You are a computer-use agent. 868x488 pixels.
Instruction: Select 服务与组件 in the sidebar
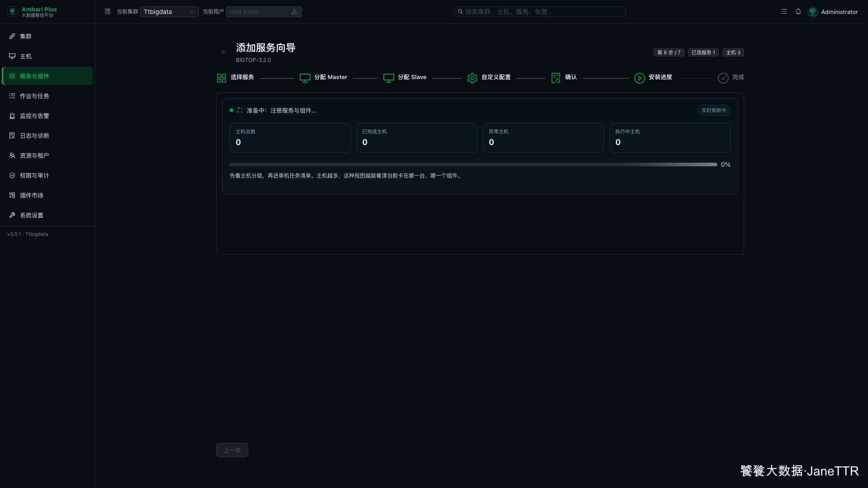pyautogui.click(x=47, y=76)
